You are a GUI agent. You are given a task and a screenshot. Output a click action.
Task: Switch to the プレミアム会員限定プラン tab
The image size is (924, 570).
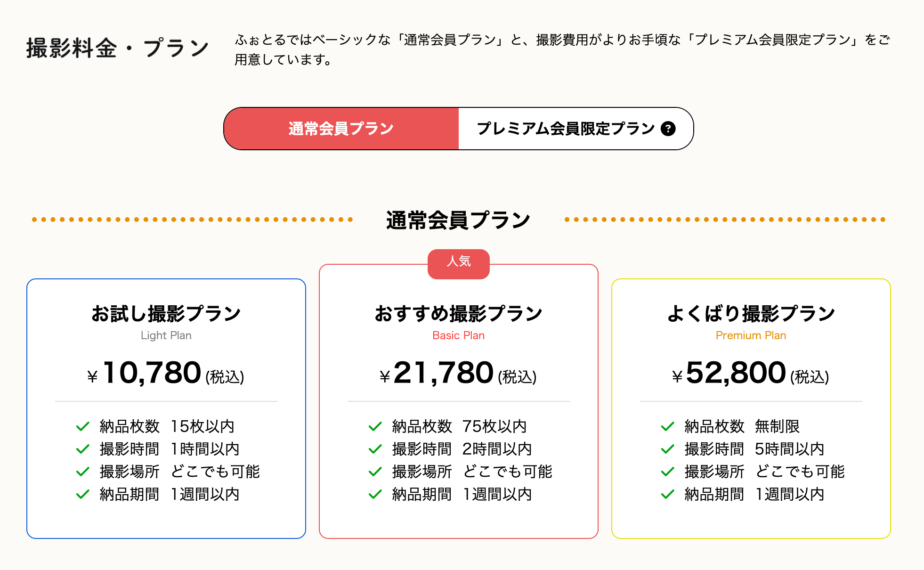coord(565,129)
